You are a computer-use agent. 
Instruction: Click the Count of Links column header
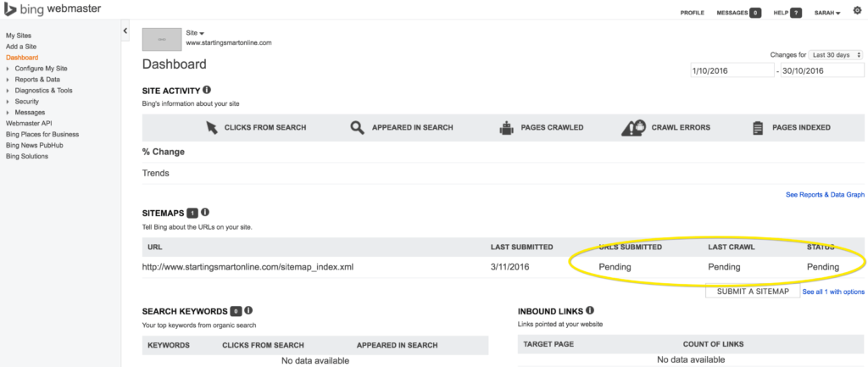coord(713,344)
